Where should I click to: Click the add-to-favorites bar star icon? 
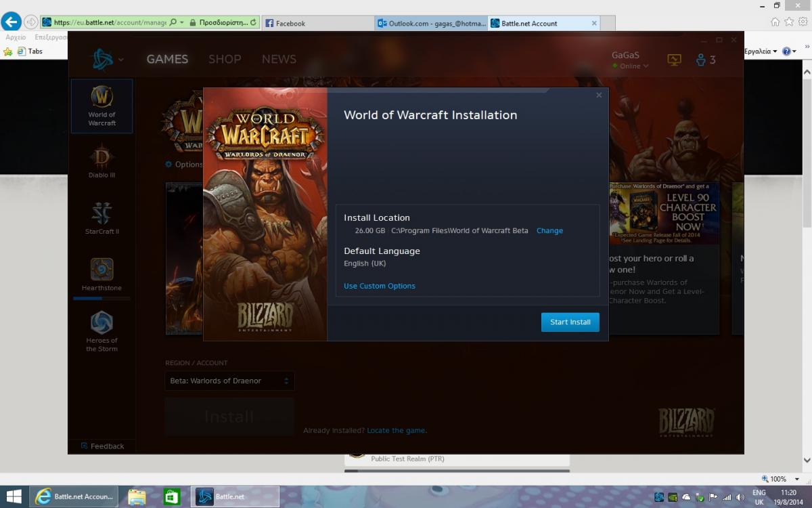[8, 51]
